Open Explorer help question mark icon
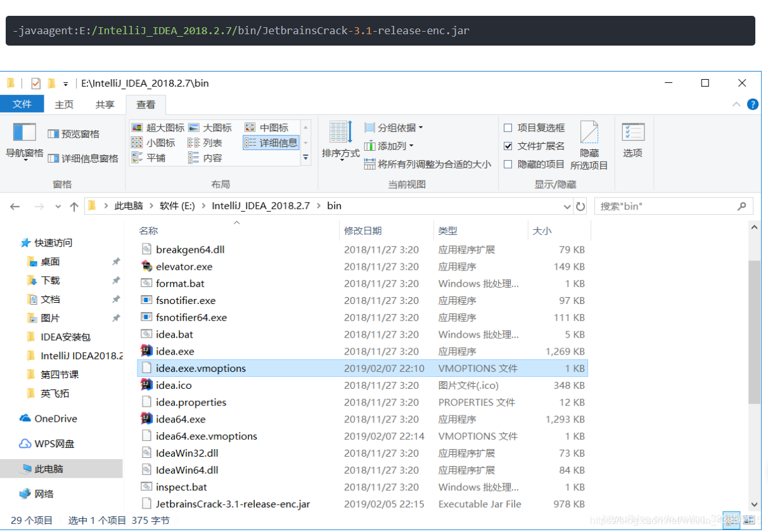This screenshot has width=768, height=532. coord(753,104)
